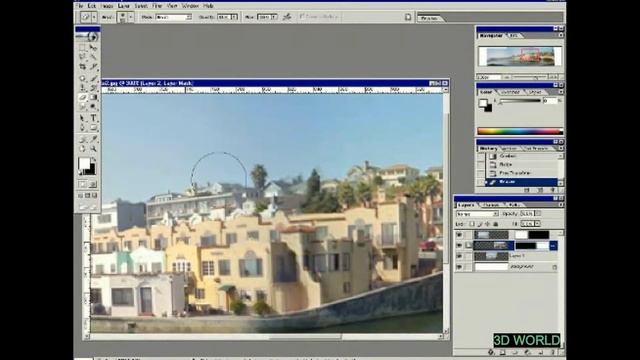640x360 pixels.
Task: Select the Pen tool
Action: pos(82,128)
